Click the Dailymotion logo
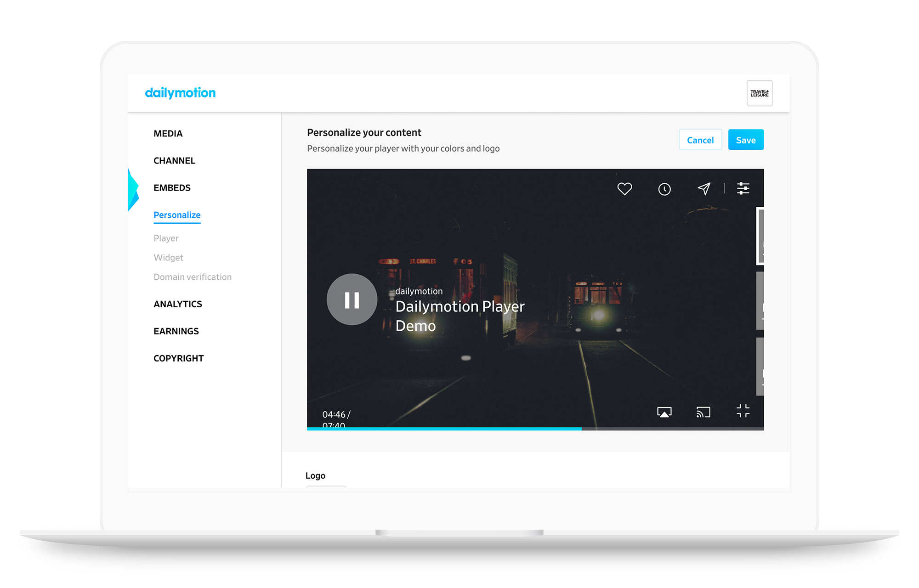The width and height of the screenshot is (919, 588). coord(180,93)
